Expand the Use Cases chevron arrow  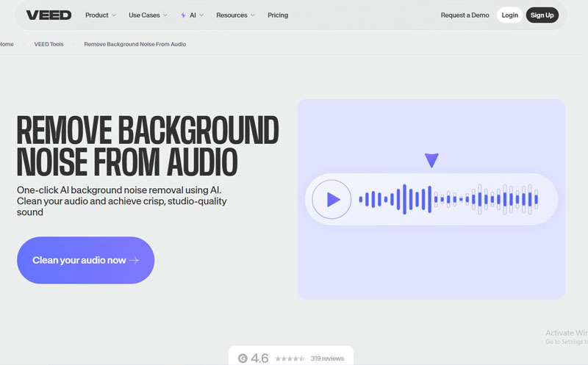point(165,15)
